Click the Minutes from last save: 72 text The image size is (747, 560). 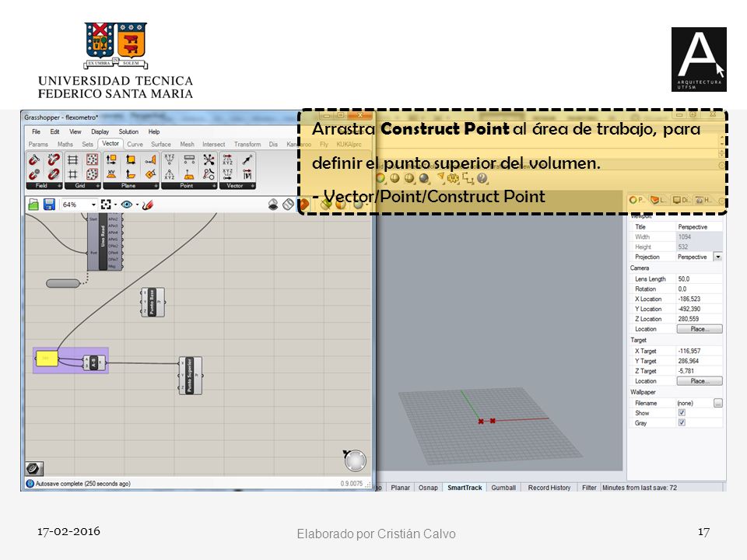click(640, 488)
